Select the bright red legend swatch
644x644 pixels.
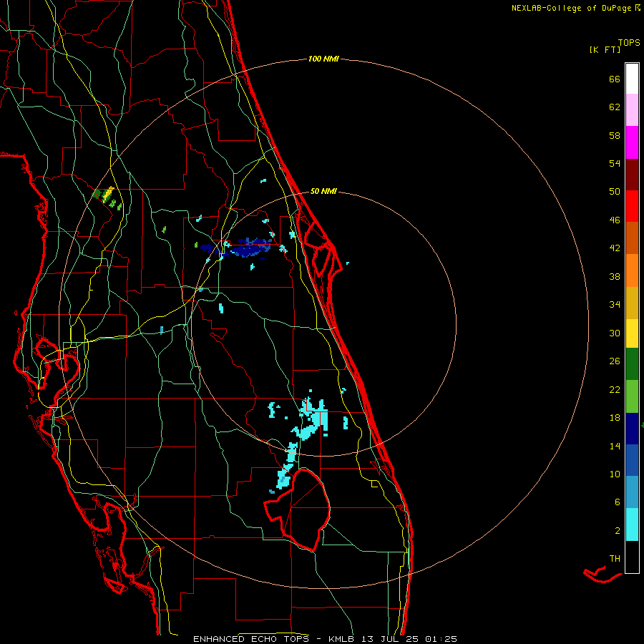click(632, 206)
